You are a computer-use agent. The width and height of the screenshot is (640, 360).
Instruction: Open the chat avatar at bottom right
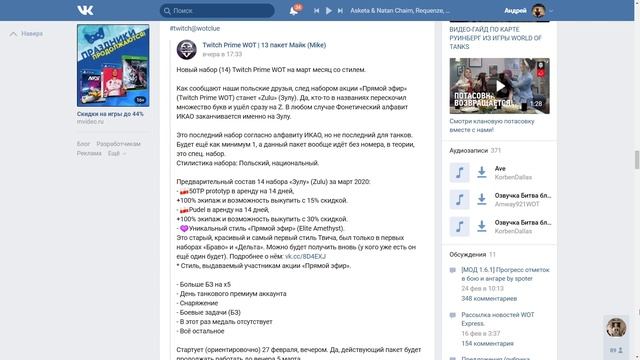click(x=616, y=327)
